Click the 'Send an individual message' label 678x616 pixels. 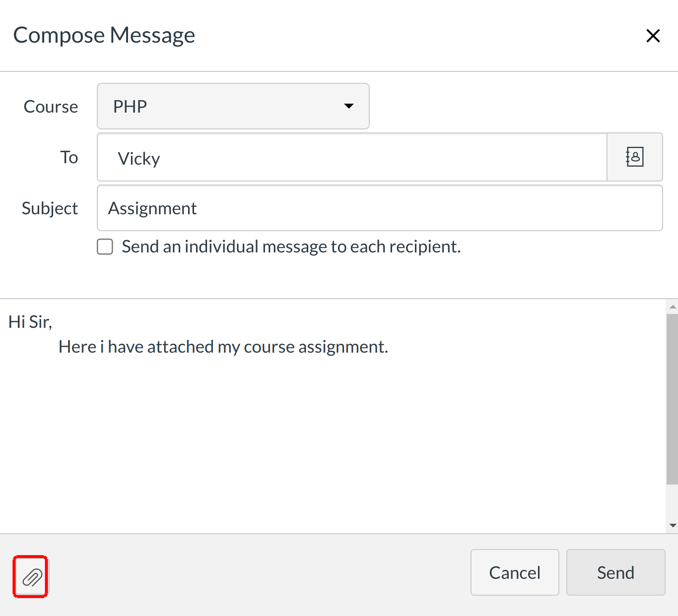pos(291,246)
